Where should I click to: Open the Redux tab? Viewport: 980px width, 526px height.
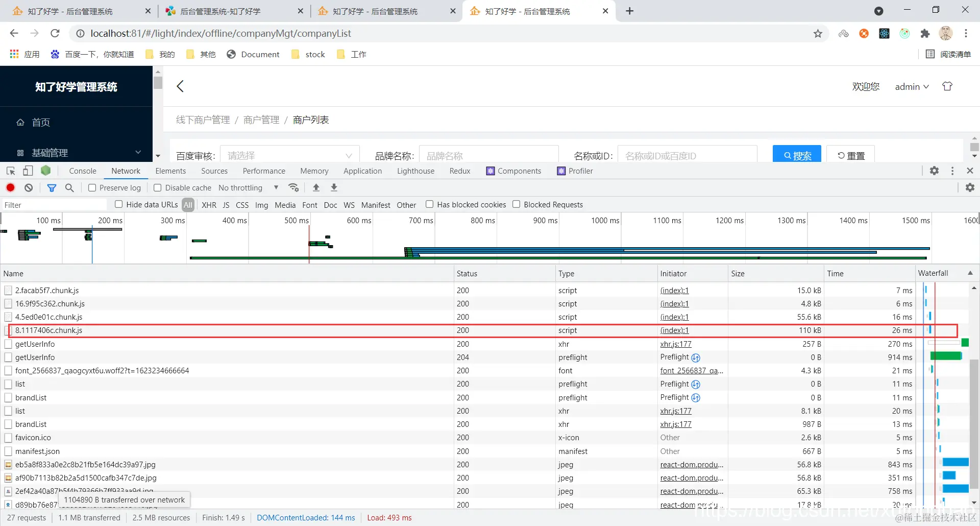460,171
